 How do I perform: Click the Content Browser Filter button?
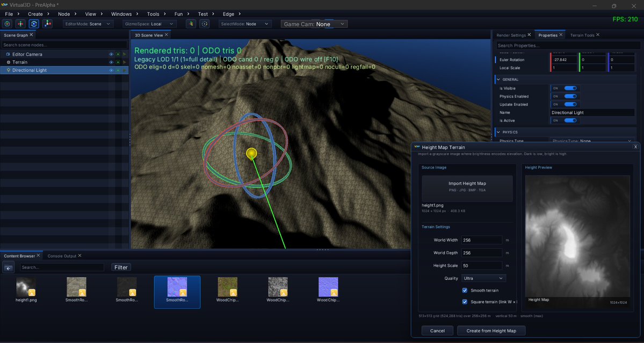pos(121,267)
